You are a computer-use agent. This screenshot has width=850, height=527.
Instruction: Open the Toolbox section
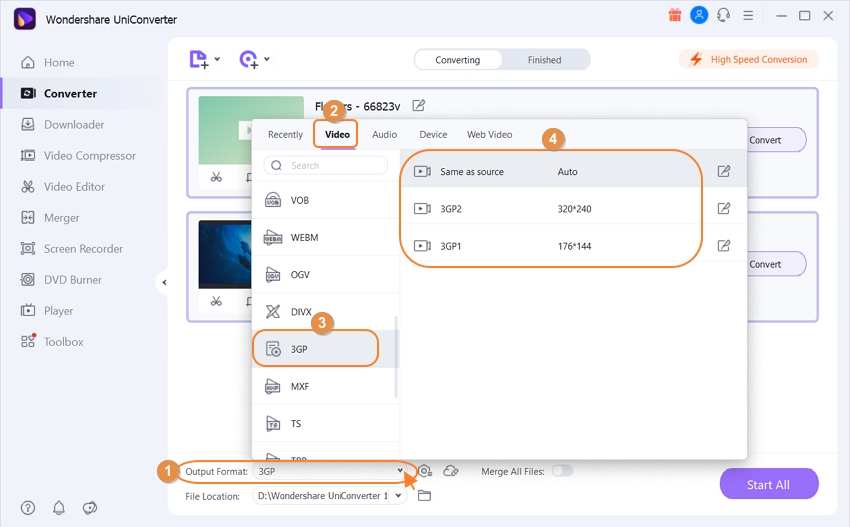click(x=52, y=342)
